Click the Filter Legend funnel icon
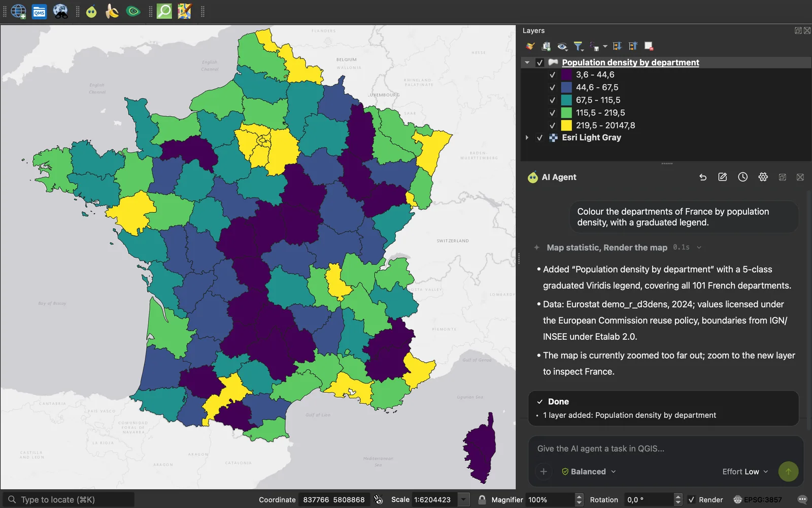This screenshot has height=508, width=812. [578, 46]
